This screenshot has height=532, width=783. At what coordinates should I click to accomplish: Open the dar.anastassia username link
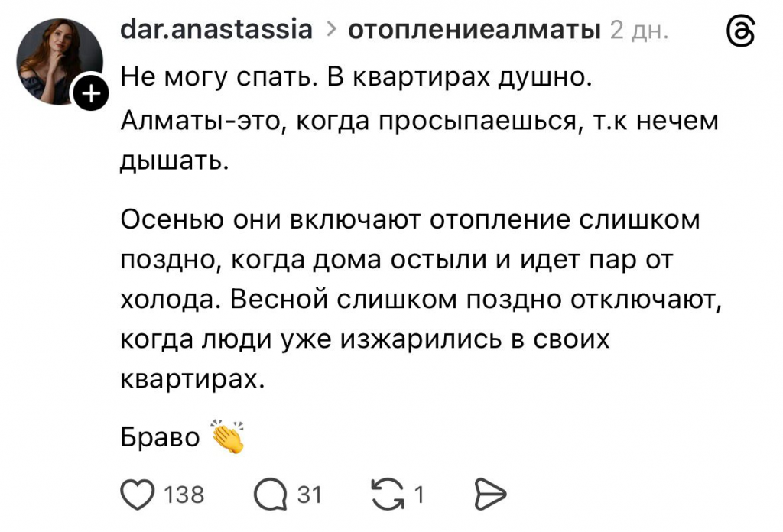(216, 30)
